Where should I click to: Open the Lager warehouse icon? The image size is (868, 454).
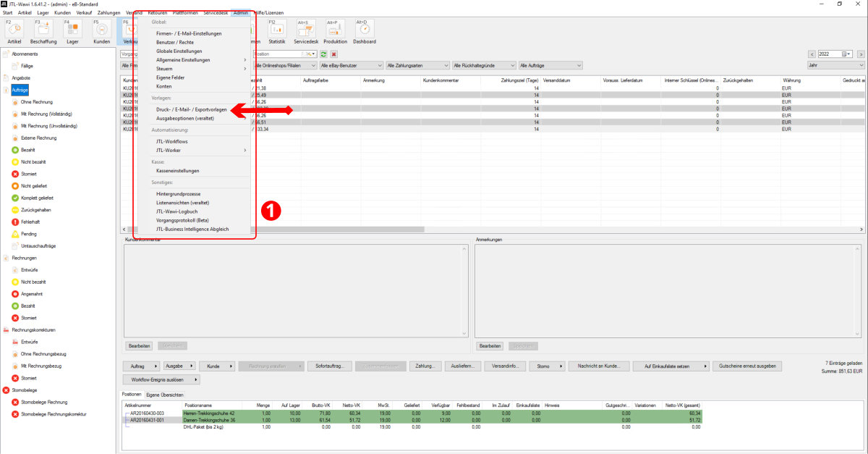tap(72, 30)
